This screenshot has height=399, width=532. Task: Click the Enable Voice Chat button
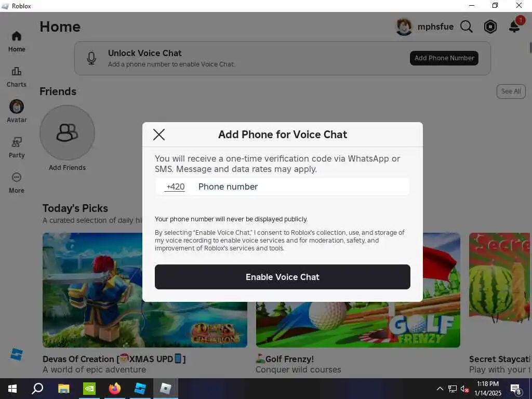282,277
